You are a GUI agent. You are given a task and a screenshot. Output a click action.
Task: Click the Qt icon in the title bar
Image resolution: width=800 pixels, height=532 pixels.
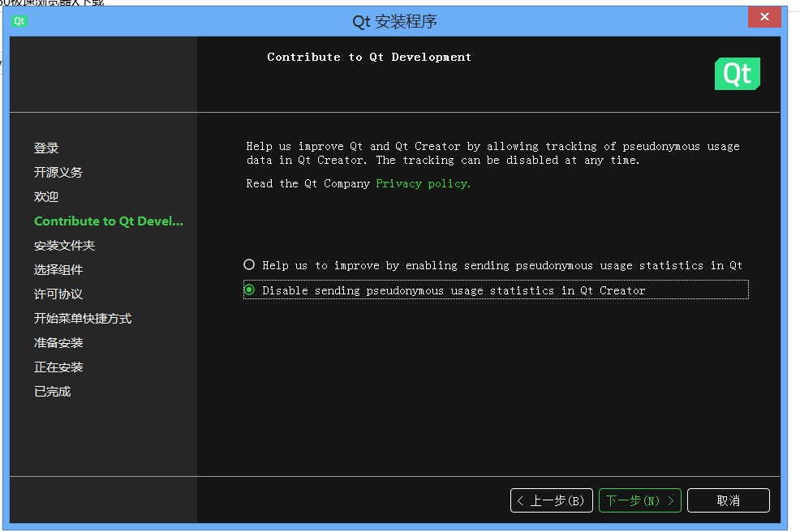pos(18,21)
